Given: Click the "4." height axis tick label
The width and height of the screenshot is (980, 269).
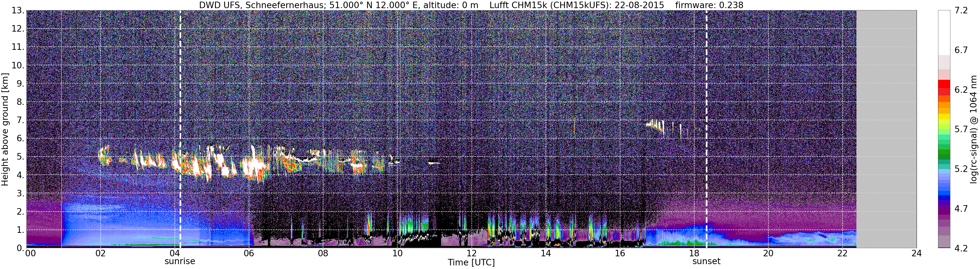Looking at the screenshot, I should click(20, 175).
